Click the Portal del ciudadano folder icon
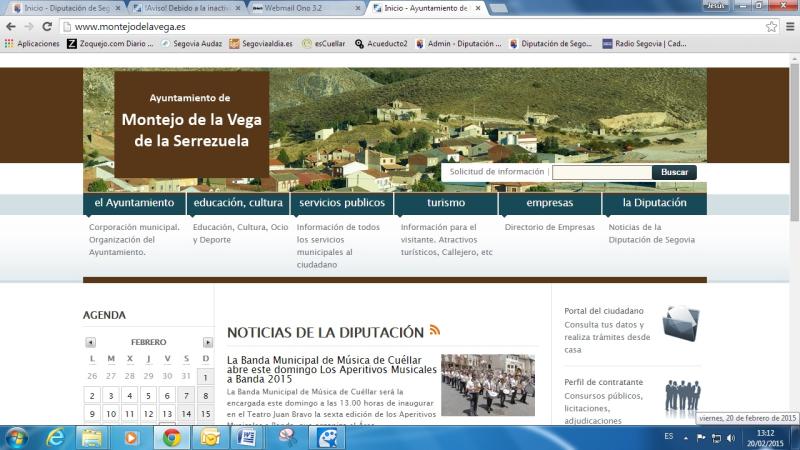 [x=680, y=323]
